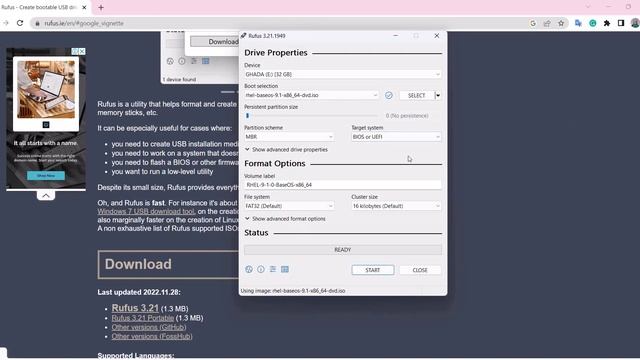Expand Show advanced format options
Viewport: 640px width, 360px height.
click(285, 219)
